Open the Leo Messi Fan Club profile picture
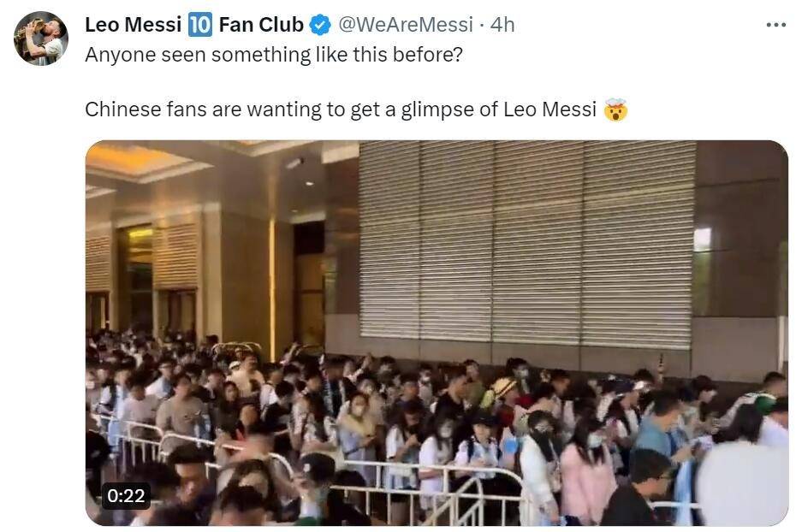The image size is (796, 532). pos(40,38)
